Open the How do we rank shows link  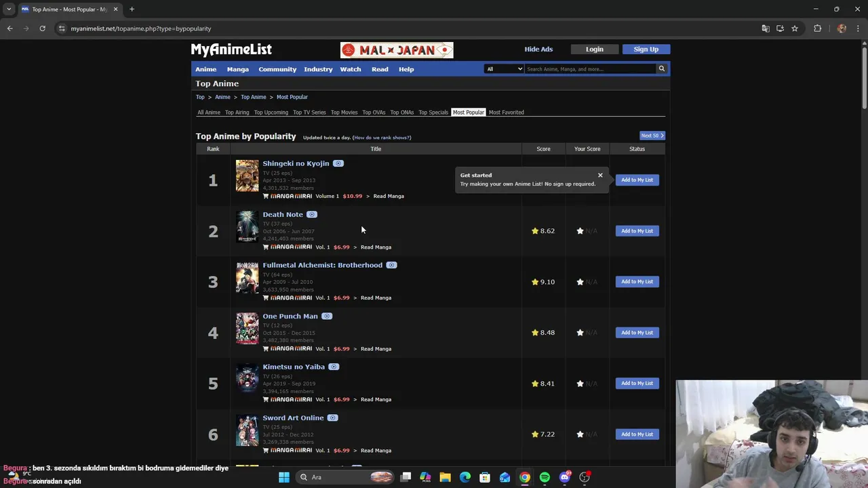coord(382,138)
